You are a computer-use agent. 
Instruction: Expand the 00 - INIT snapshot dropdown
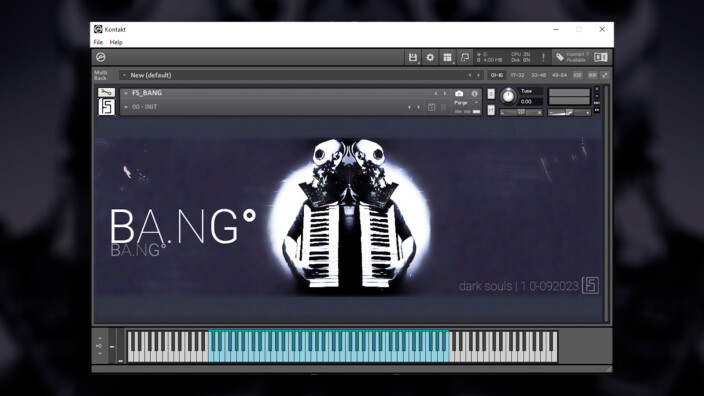pyautogui.click(x=126, y=107)
